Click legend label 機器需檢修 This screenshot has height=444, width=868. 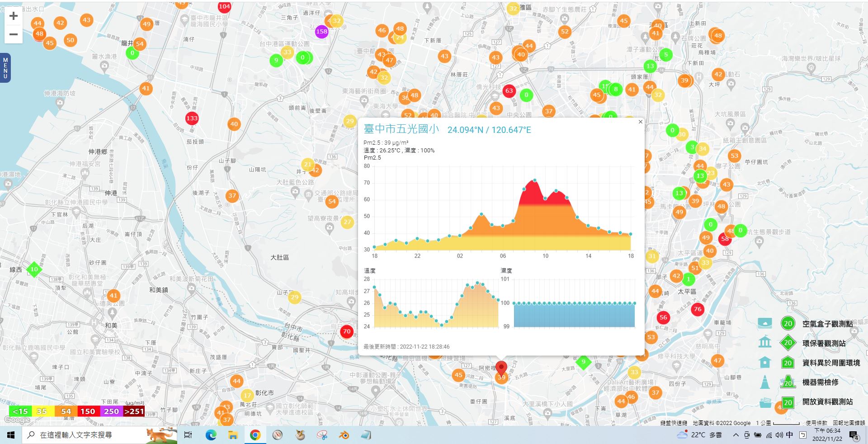click(820, 382)
